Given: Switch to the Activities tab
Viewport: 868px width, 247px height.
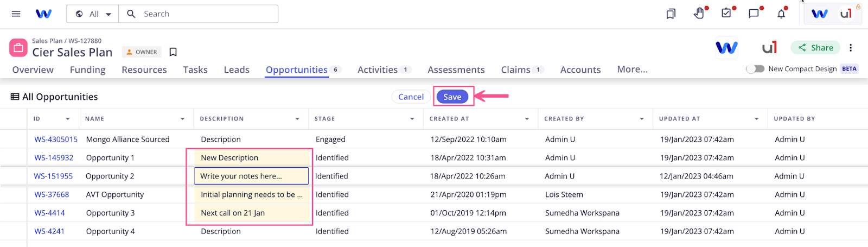Looking at the screenshot, I should point(378,69).
